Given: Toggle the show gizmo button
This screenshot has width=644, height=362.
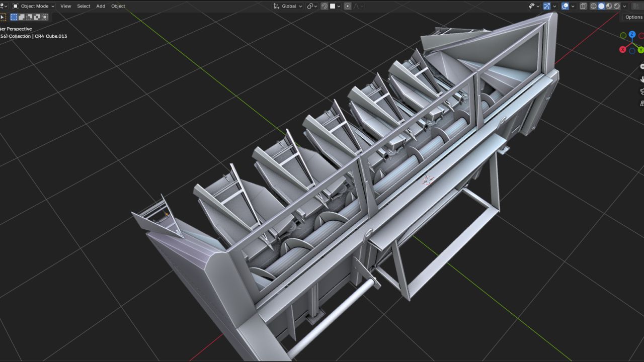Looking at the screenshot, I should click(x=546, y=6).
